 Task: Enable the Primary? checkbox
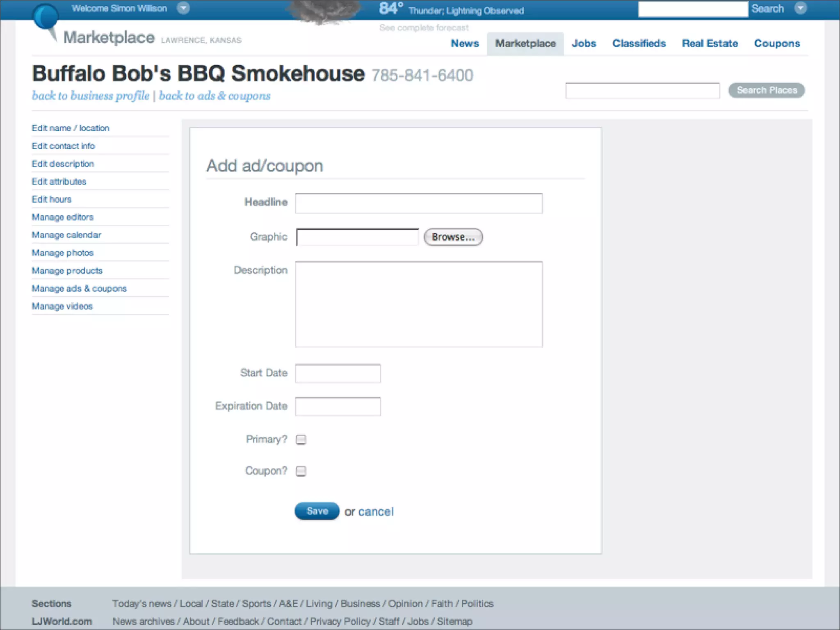[301, 440]
